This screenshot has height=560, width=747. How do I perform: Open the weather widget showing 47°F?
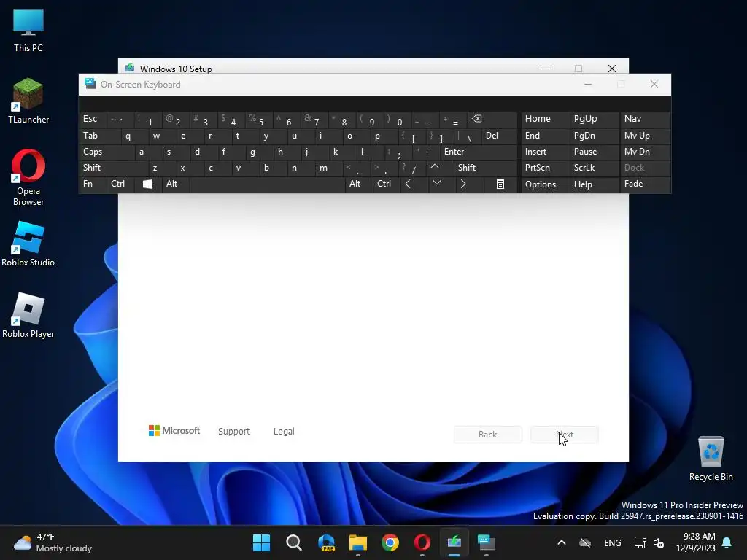point(53,542)
